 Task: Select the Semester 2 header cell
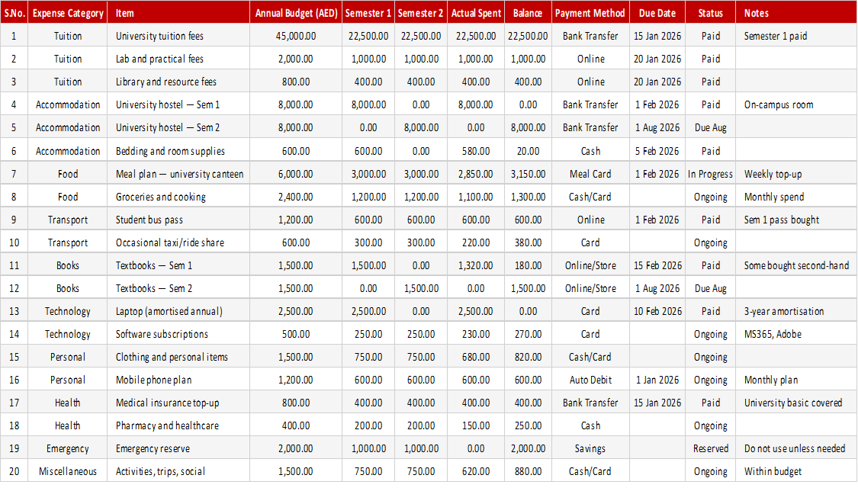tap(420, 13)
